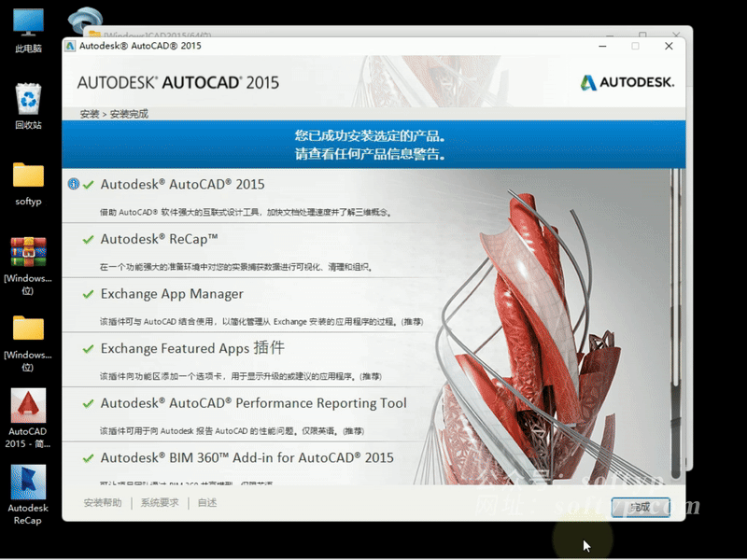Click the Autodesk logo in the header
The image size is (747, 560).
(x=627, y=82)
